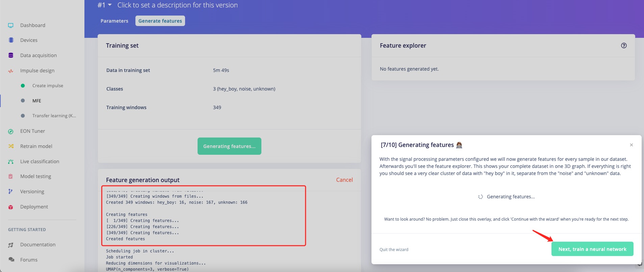Click the Retrain model shuffle icon
This screenshot has width=644, height=272.
(x=11, y=146)
